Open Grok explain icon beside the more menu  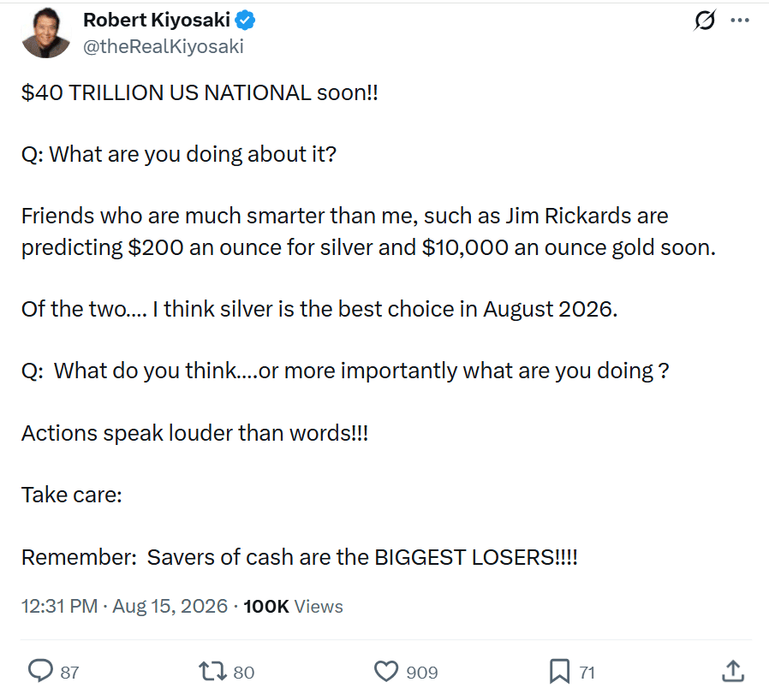coord(706,20)
